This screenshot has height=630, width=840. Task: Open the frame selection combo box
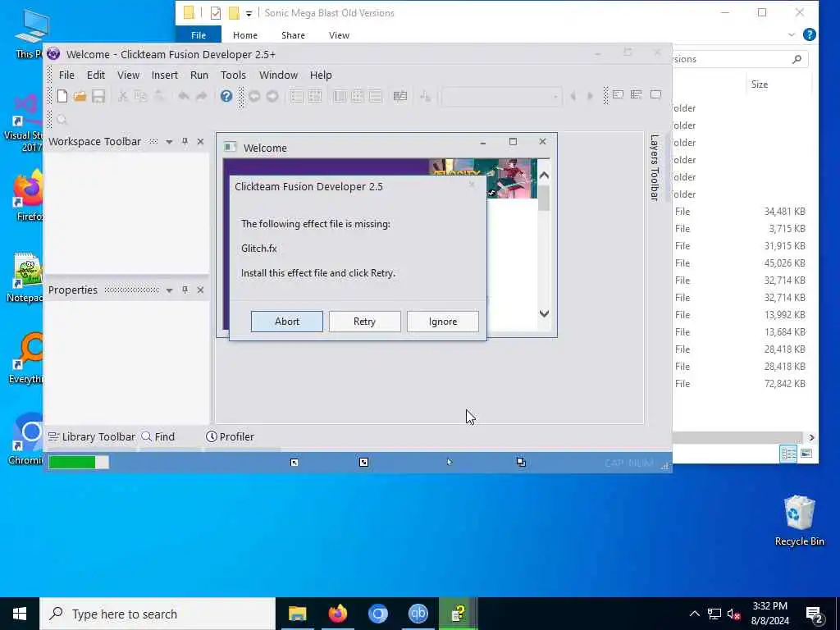coord(501,97)
